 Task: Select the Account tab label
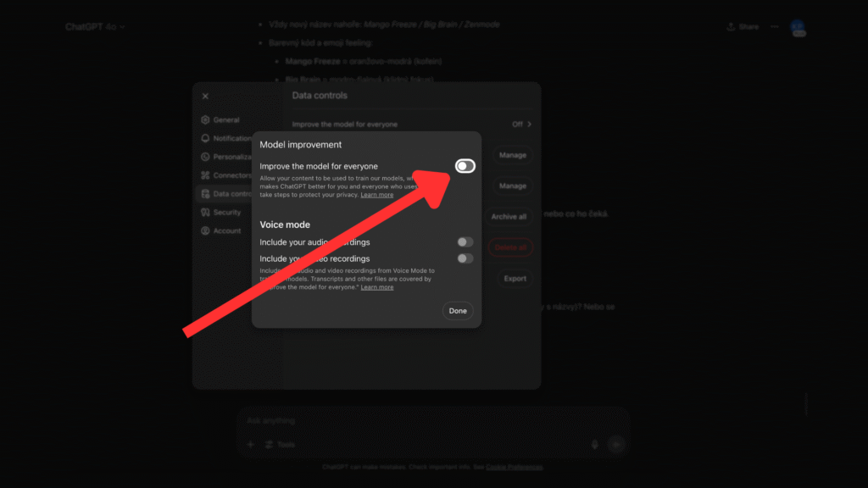point(227,230)
